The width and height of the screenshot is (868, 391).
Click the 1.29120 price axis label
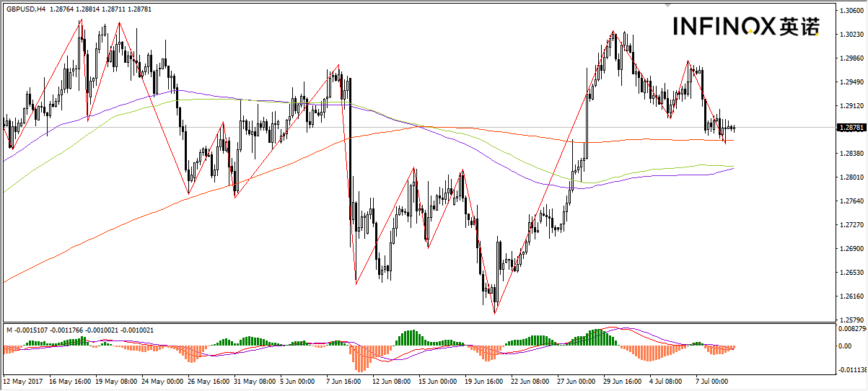click(x=851, y=105)
